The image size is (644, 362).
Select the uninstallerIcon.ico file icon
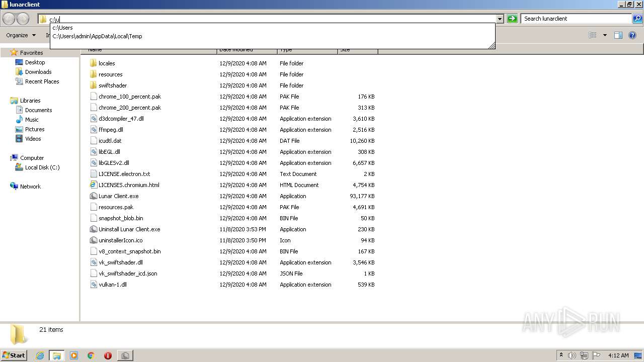93,240
